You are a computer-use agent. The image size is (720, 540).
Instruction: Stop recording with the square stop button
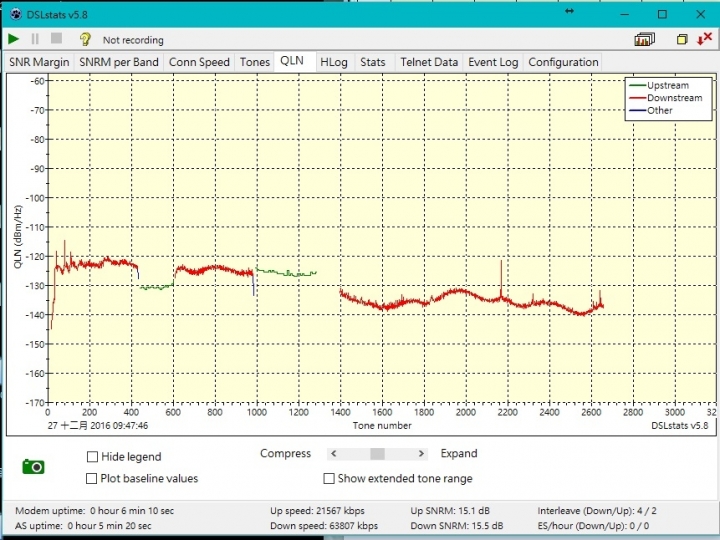click(x=56, y=38)
